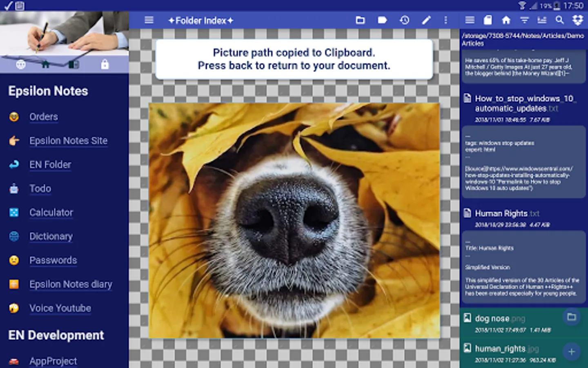Select the SD card storage icon
The height and width of the screenshot is (368, 588).
tap(488, 20)
